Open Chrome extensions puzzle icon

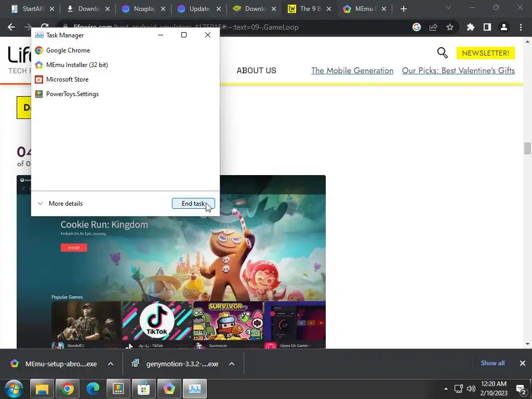pyautogui.click(x=471, y=27)
